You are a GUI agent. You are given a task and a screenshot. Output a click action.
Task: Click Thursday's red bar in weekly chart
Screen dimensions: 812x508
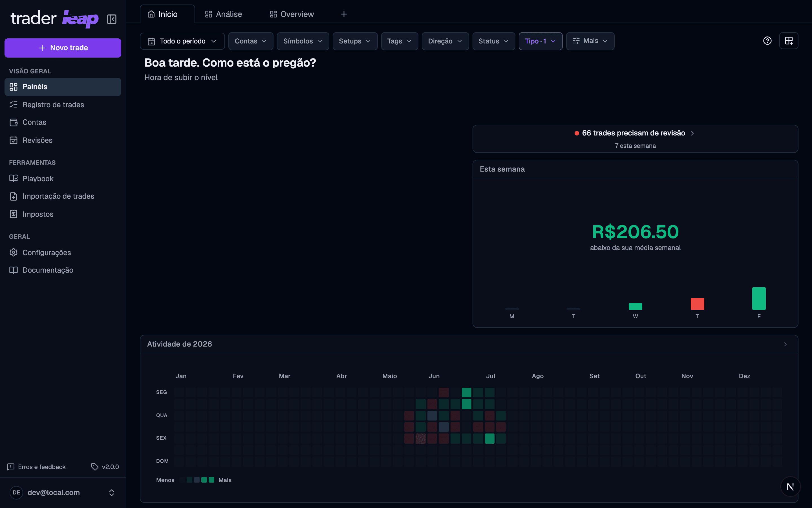697,304
